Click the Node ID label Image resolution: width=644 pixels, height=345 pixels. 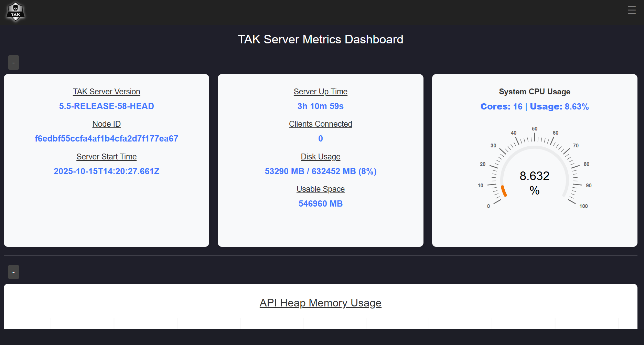tap(106, 124)
